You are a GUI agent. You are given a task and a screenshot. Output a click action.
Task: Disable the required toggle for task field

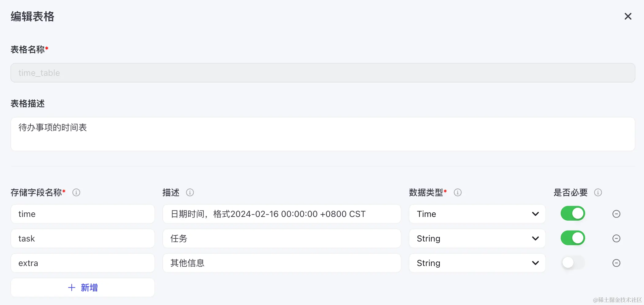573,238
